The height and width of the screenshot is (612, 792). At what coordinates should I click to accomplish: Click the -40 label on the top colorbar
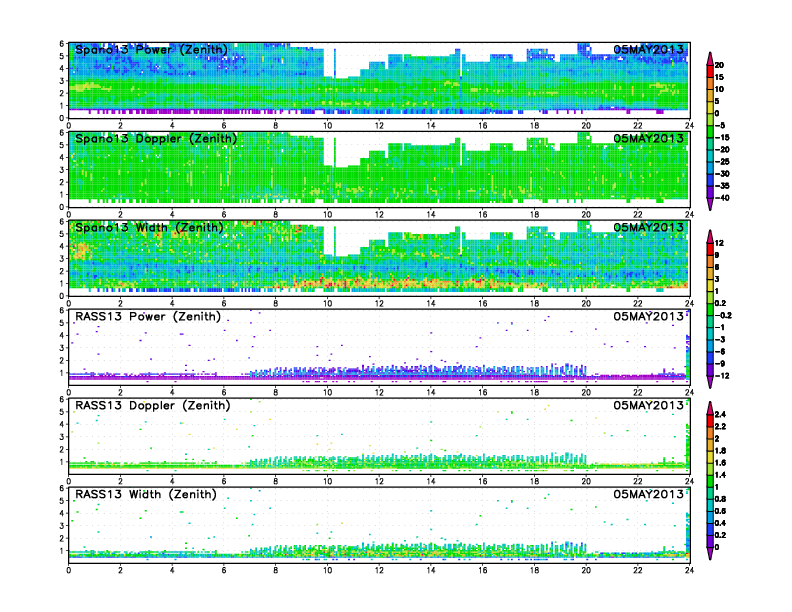point(722,198)
